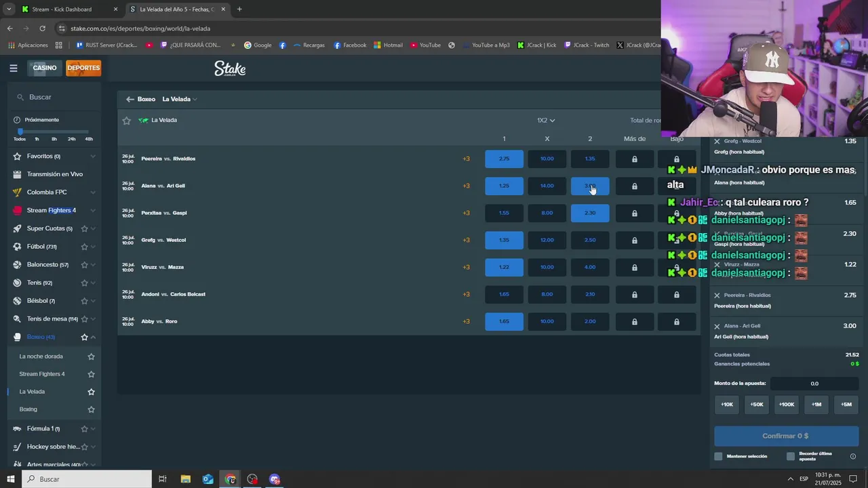Click the back arrow beside Boxeo
The width and height of the screenshot is (868, 488).
click(130, 99)
